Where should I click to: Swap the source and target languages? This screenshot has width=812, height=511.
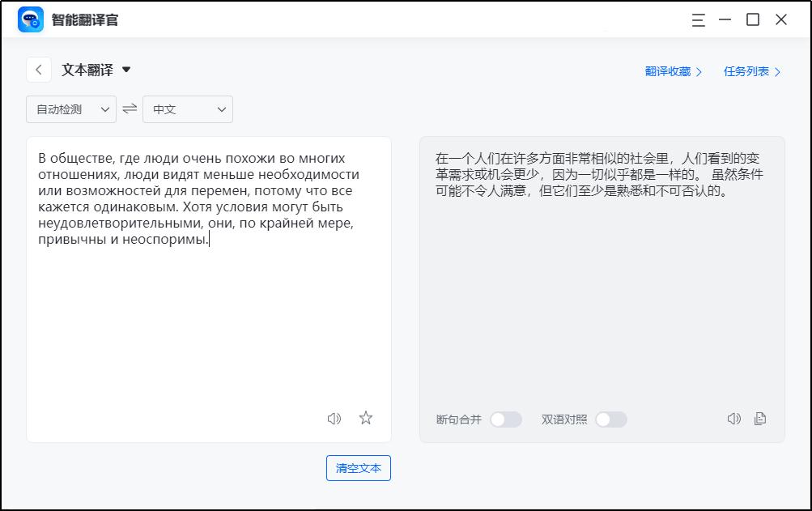click(129, 109)
